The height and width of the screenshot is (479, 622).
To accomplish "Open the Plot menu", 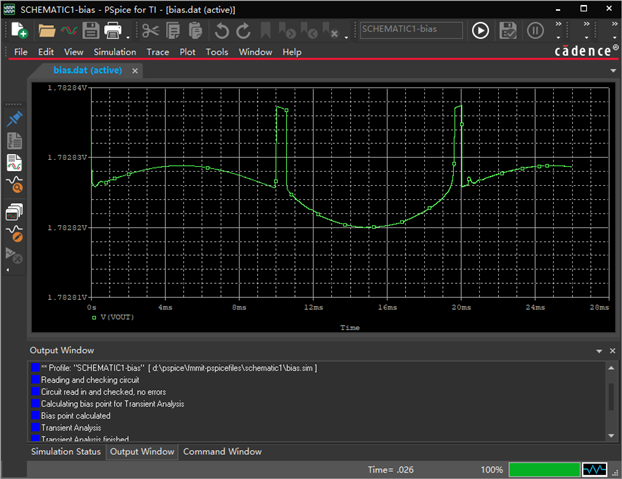I will point(188,52).
